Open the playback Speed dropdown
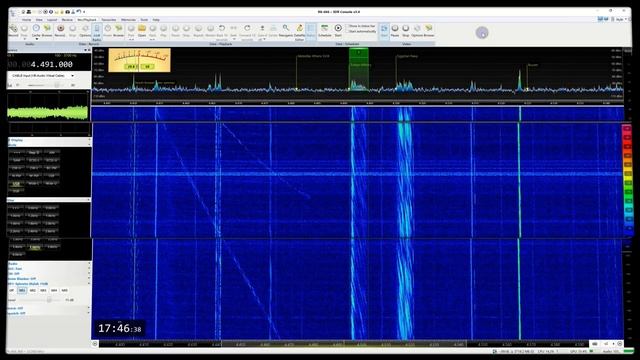 (x=262, y=32)
